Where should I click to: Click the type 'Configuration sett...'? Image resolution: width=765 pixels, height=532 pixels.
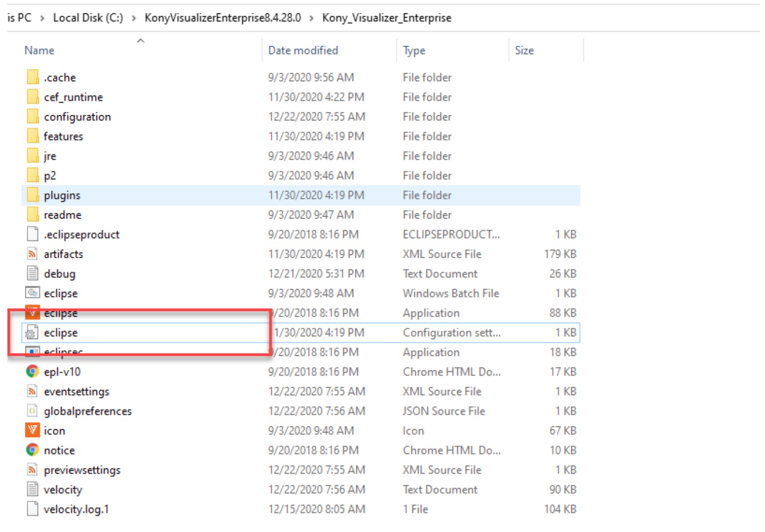click(452, 332)
